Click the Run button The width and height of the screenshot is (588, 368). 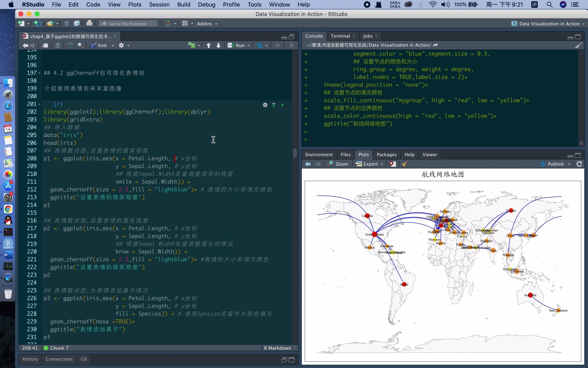coord(236,46)
